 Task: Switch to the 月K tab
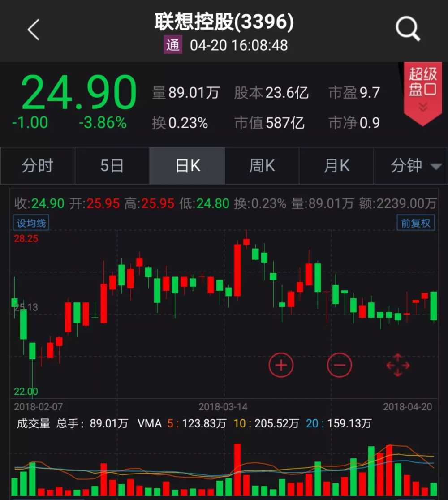pos(336,166)
